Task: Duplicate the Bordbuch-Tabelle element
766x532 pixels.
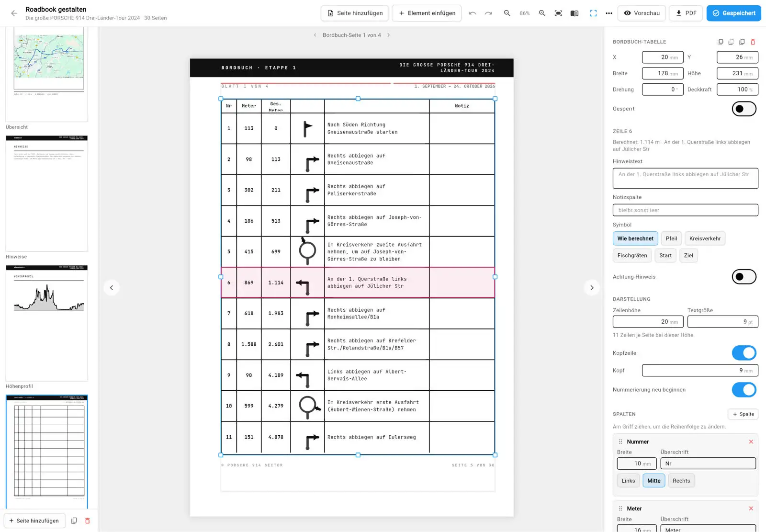Action: click(x=742, y=42)
